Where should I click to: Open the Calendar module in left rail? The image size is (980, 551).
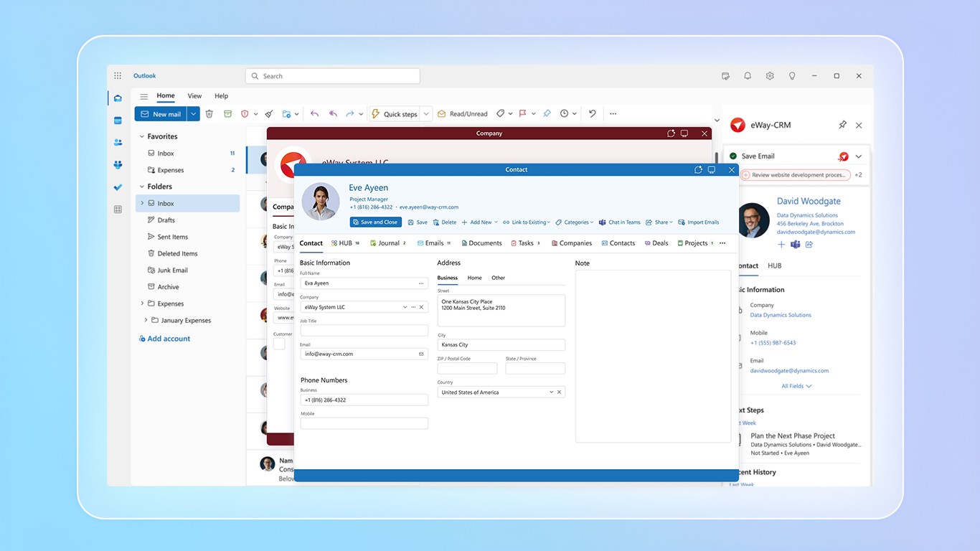click(x=118, y=121)
